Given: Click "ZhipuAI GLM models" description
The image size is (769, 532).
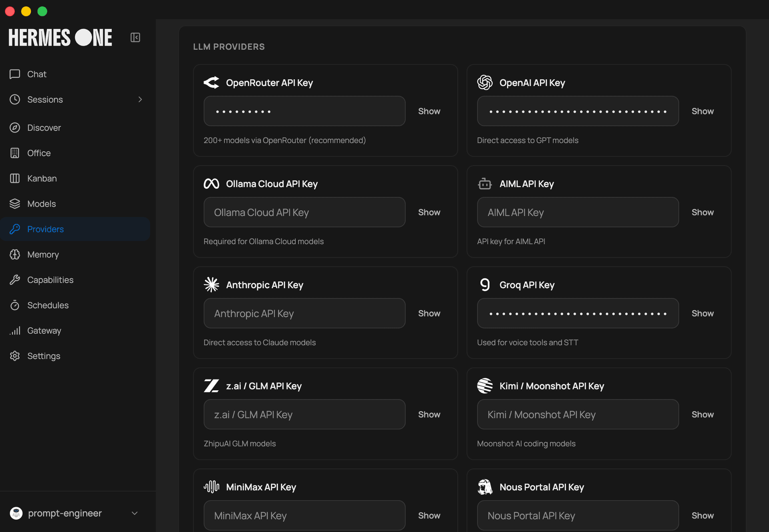Looking at the screenshot, I should (240, 444).
